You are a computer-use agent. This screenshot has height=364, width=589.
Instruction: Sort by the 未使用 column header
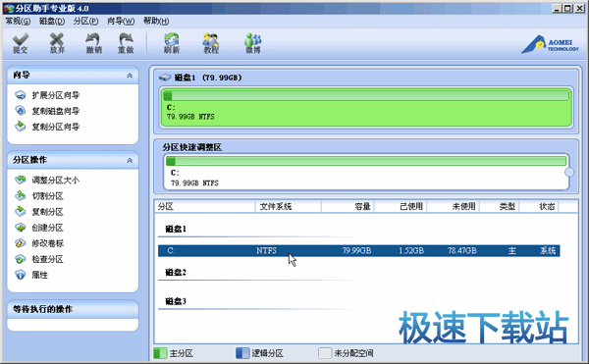coord(453,206)
